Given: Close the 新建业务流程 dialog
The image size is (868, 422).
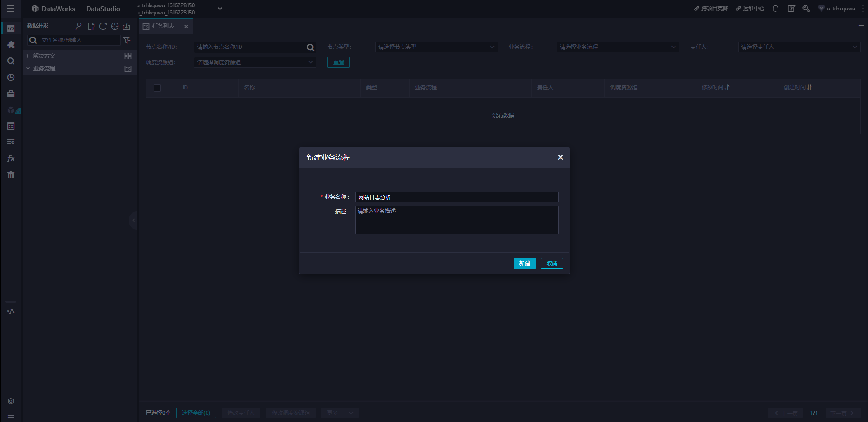Looking at the screenshot, I should [561, 157].
